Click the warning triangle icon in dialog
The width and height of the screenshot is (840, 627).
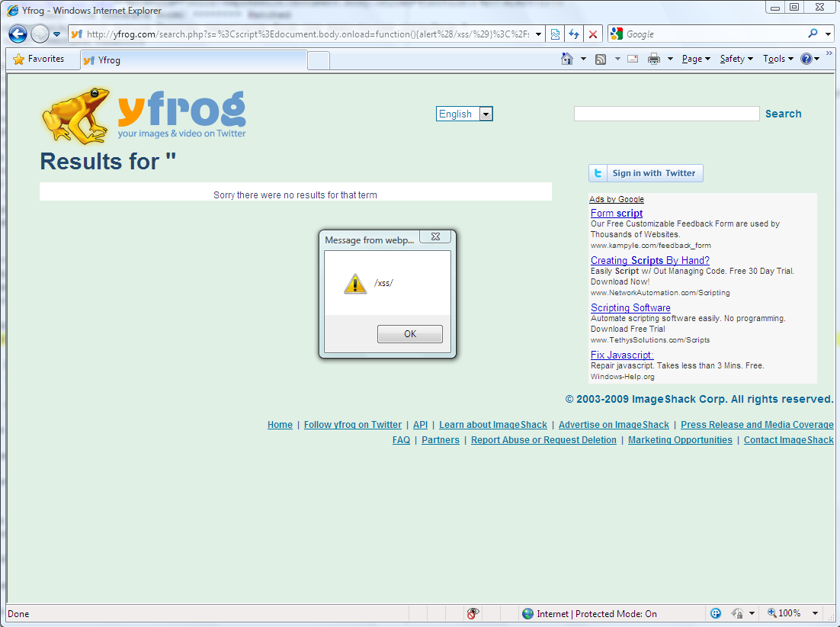tap(355, 284)
